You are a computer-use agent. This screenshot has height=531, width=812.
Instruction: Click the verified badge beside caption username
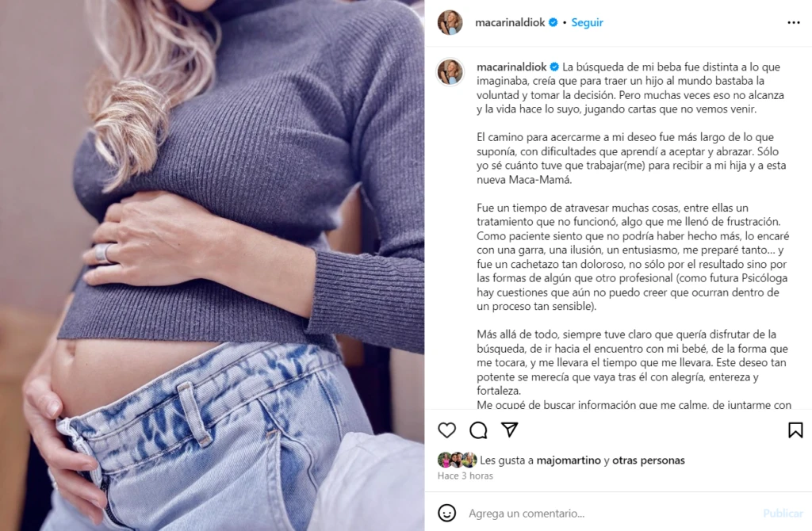554,67
